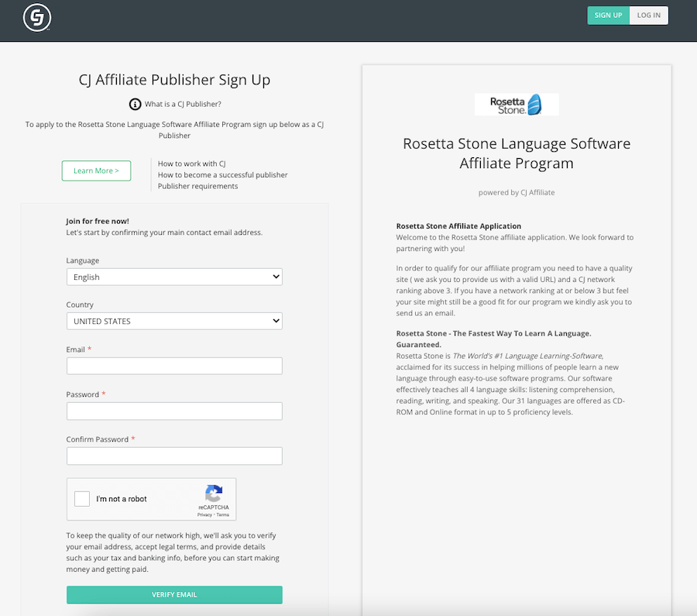
Task: Click reCAPTCHA Terms link
Action: [223, 514]
